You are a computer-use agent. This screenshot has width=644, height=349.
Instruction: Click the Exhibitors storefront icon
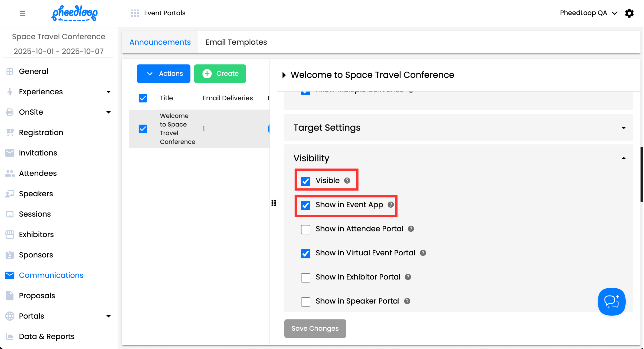point(10,234)
